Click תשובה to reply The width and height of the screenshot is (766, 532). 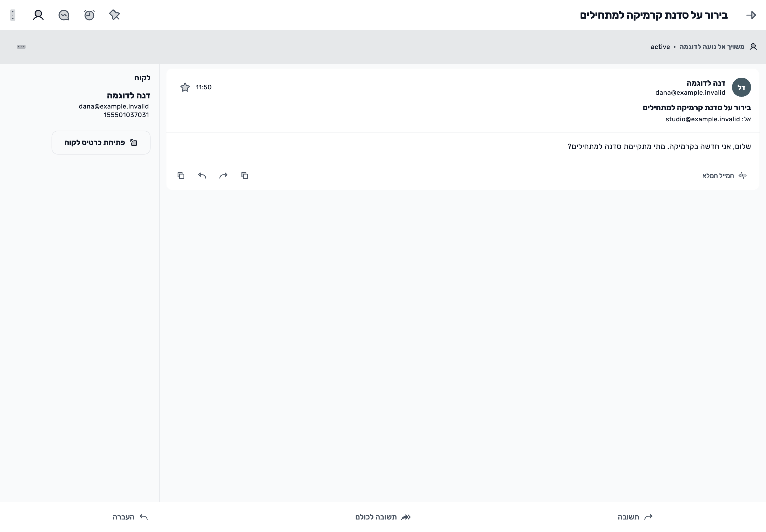click(635, 517)
